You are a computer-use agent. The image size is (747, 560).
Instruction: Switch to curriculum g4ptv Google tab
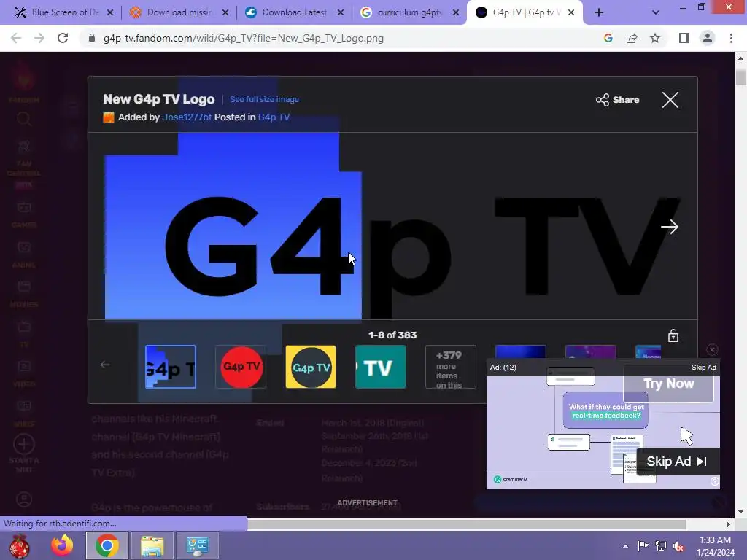click(x=409, y=12)
